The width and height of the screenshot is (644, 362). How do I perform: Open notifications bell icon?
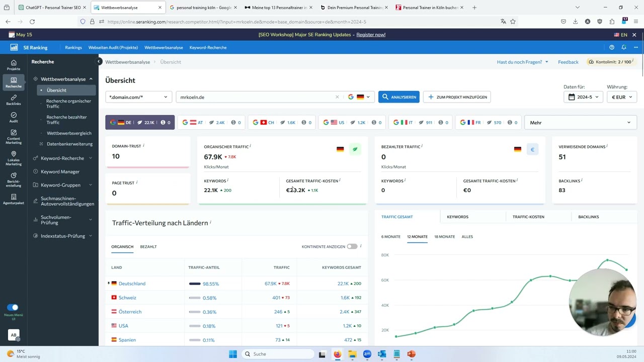pyautogui.click(x=624, y=47)
